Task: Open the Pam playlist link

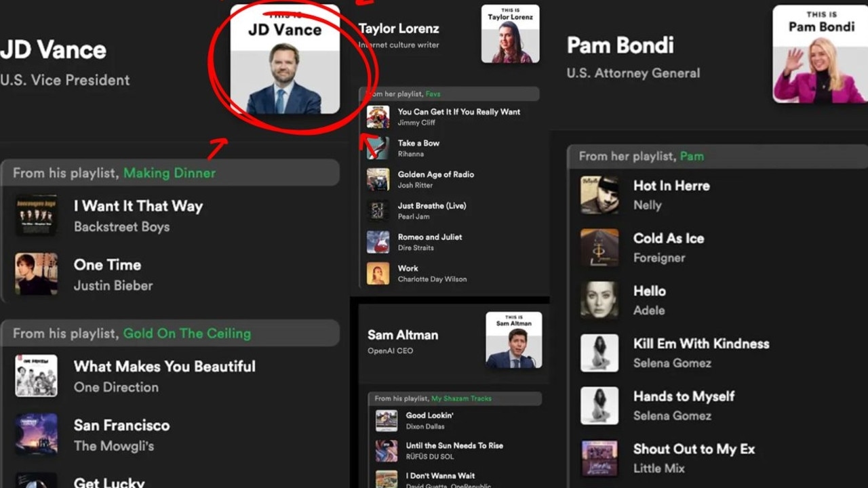Action: point(692,156)
